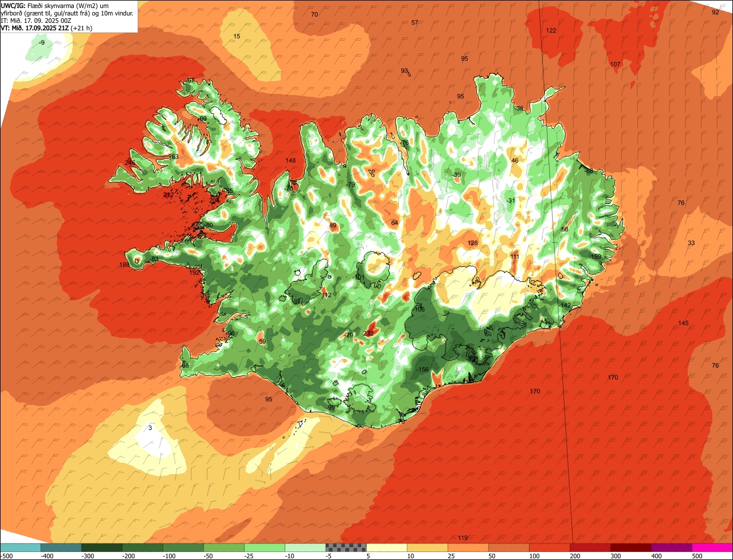
Task: Click the legend swatch between -100 and -50
Action: click(183, 547)
